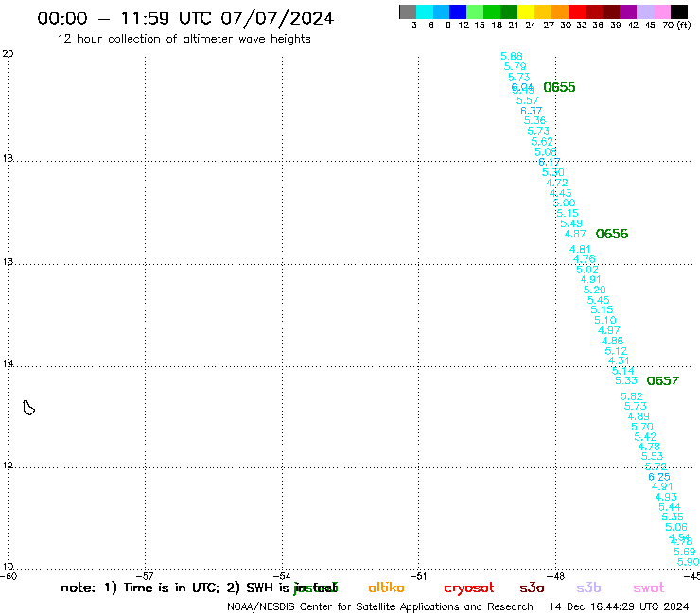This screenshot has height=615, width=700.
Task: Click the wave height value 5.12
Action: pos(616,351)
